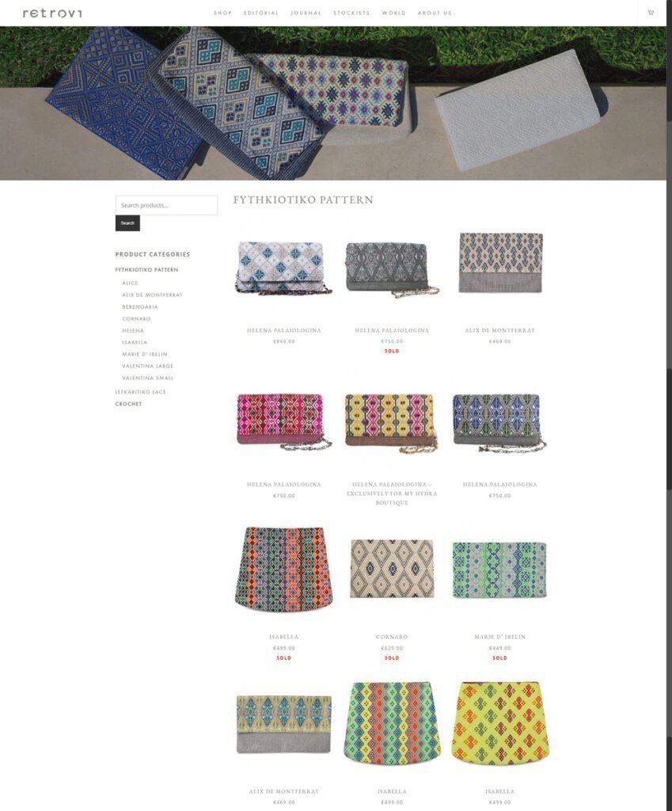Image resolution: width=672 pixels, height=811 pixels.
Task: Click the retrovi logo
Action: (52, 13)
